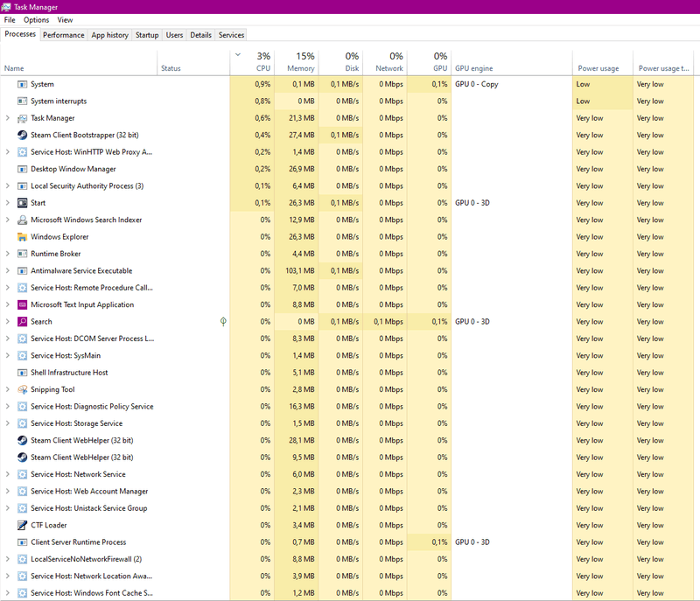Click the 103,1 MB memory cell

click(297, 271)
